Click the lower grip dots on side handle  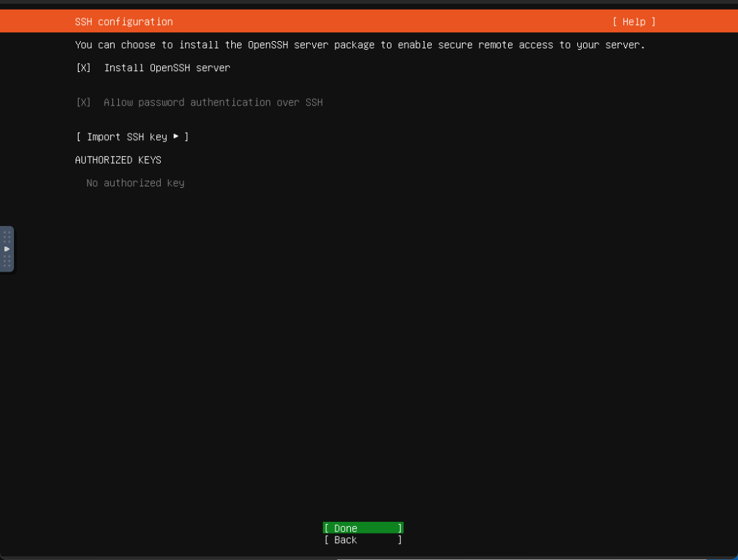pos(7,261)
